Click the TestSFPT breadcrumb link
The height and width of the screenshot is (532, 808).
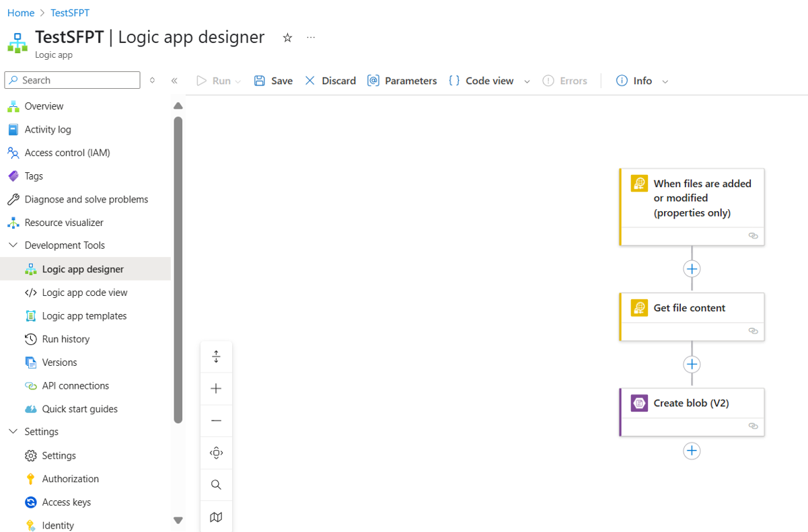coord(70,13)
